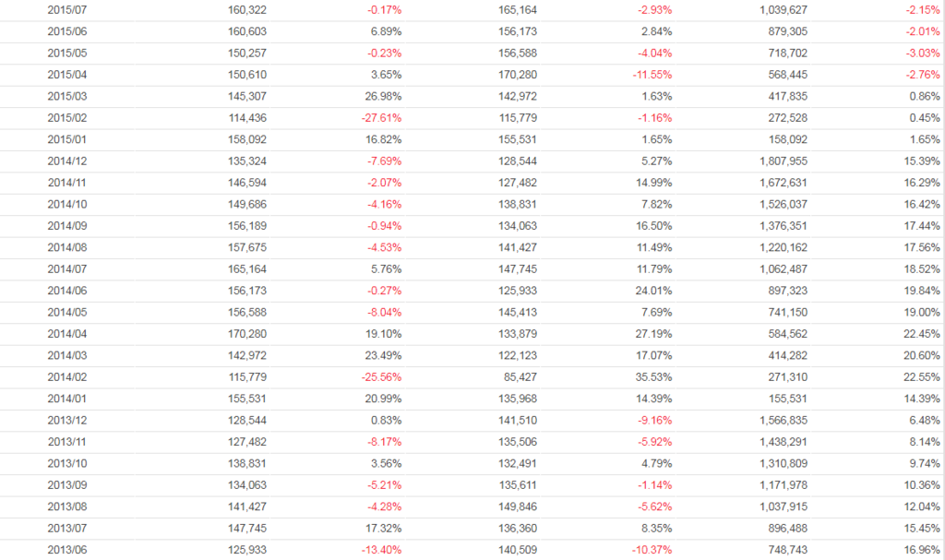The image size is (945, 560).
Task: Select the 2013/10 date cell
Action: (66, 463)
